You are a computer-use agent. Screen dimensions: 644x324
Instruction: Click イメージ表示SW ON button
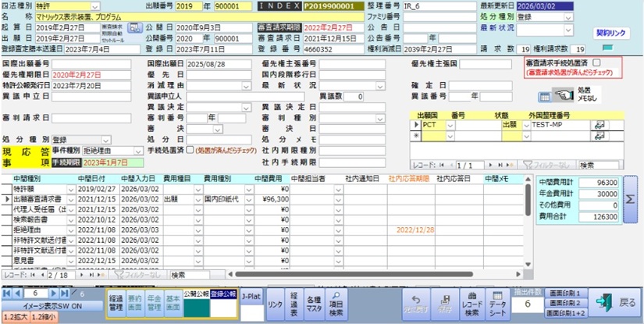click(52, 306)
